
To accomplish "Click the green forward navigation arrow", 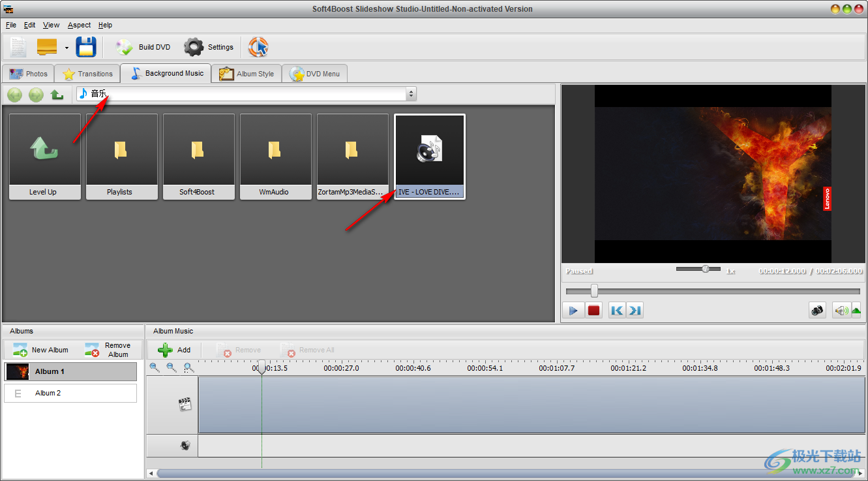I will pyautogui.click(x=36, y=95).
